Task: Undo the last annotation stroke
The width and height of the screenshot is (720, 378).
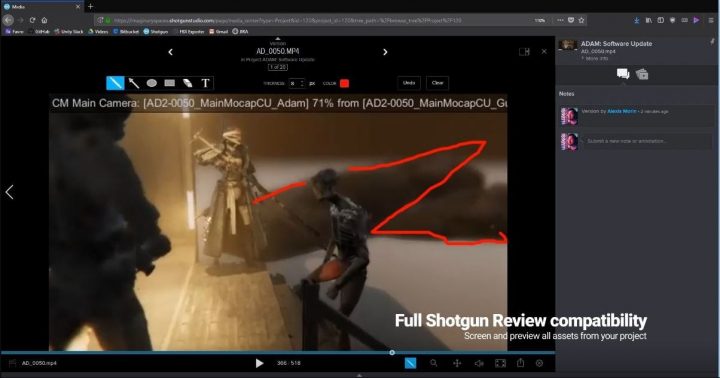Action: coord(409,83)
